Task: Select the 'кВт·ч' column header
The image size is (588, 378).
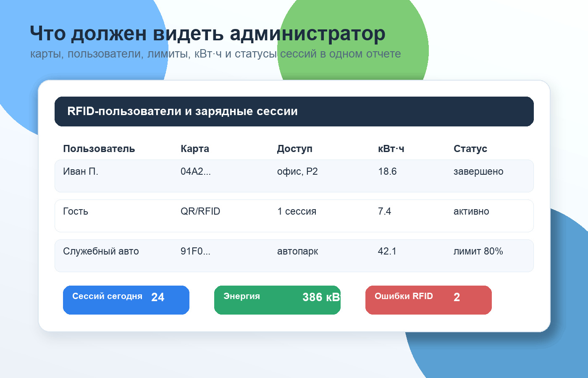Action: click(391, 149)
